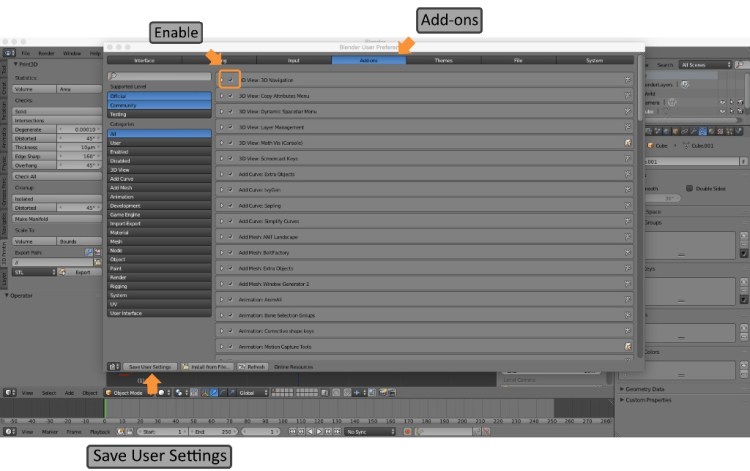Click search magnifier icon in outliner header
750x471 pixels.
741,65
